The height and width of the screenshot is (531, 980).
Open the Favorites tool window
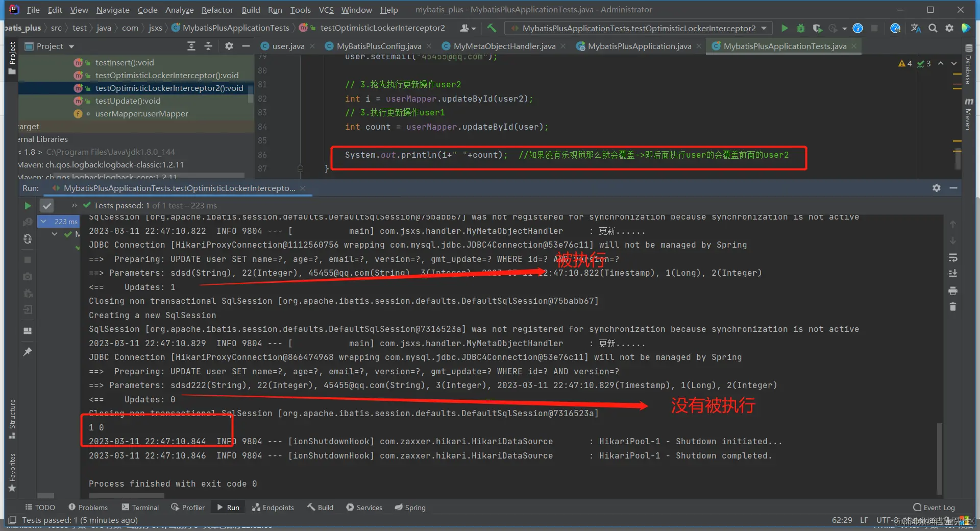click(x=12, y=472)
